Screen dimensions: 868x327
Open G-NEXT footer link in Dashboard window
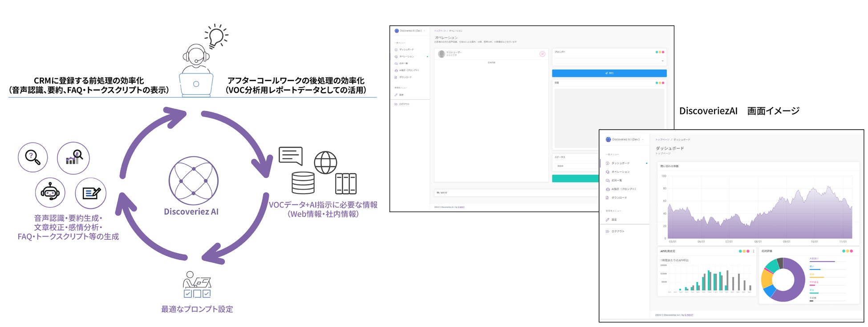pos(689,315)
